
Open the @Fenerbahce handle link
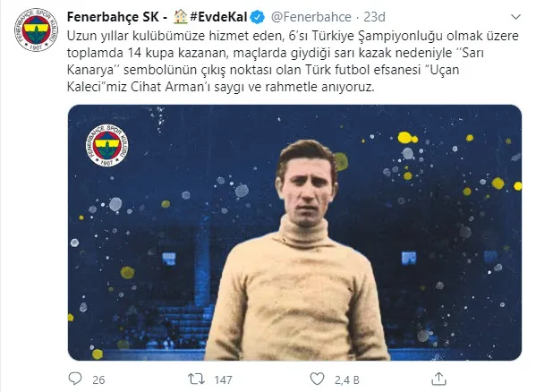[x=311, y=17]
